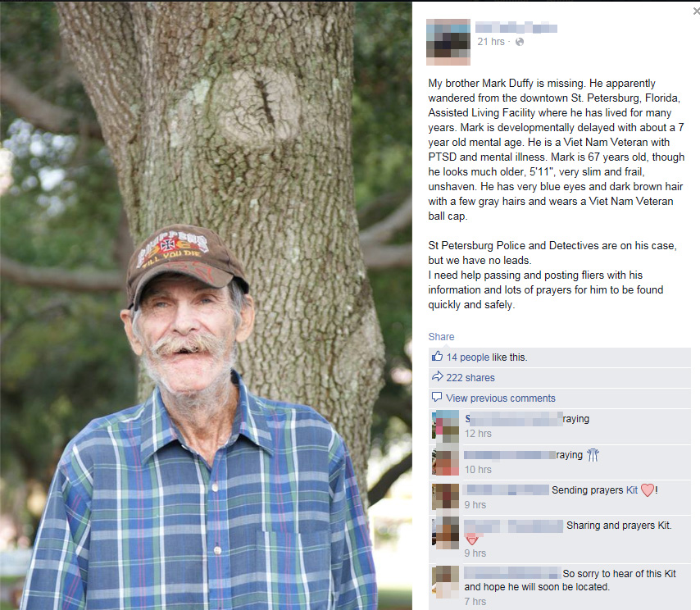Click the Kit tag in Sending prayers comment

pos(632,489)
